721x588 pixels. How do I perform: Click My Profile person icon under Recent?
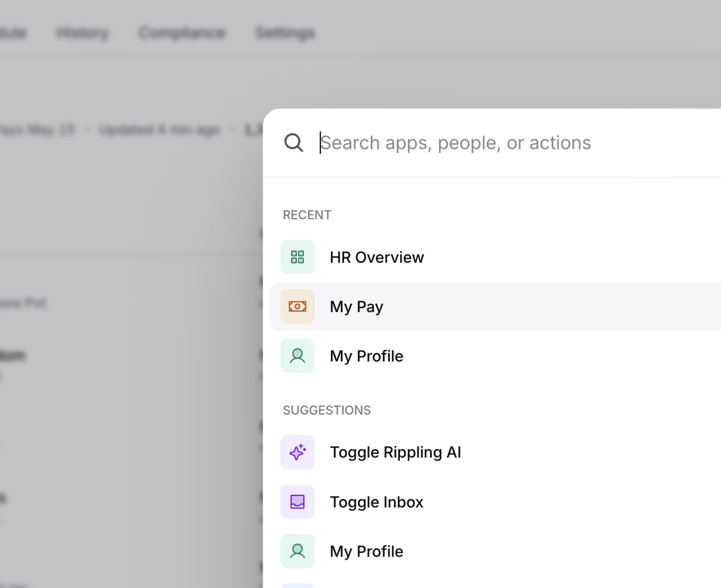click(x=297, y=356)
